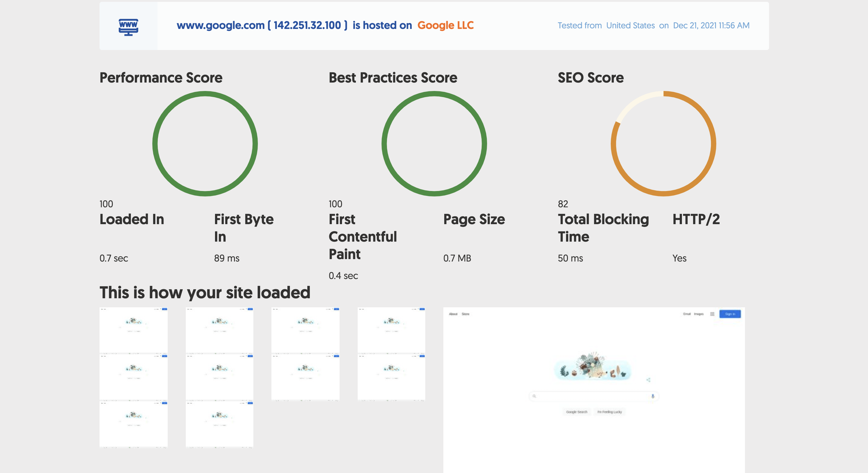Click the www.google.com address text
The width and height of the screenshot is (868, 473).
point(220,25)
